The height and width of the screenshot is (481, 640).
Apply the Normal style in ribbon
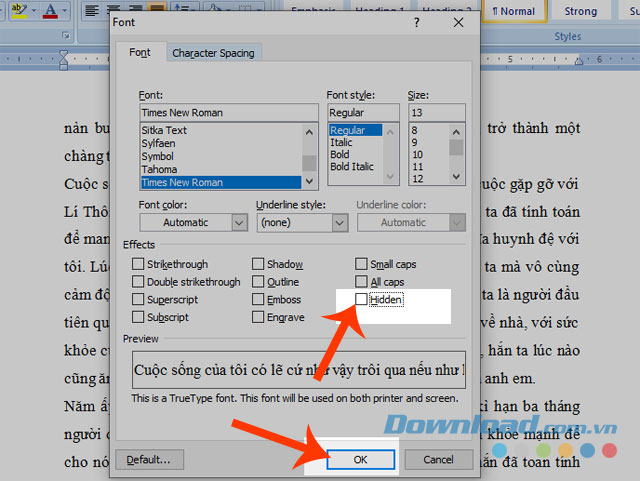tap(514, 11)
